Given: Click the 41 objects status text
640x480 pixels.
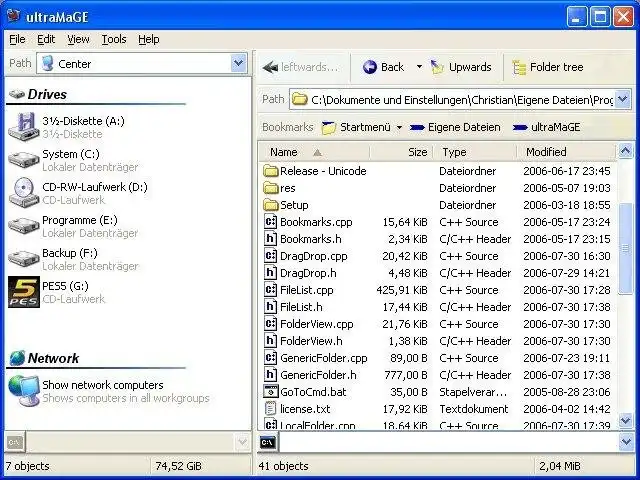Looking at the screenshot, I should (283, 466).
